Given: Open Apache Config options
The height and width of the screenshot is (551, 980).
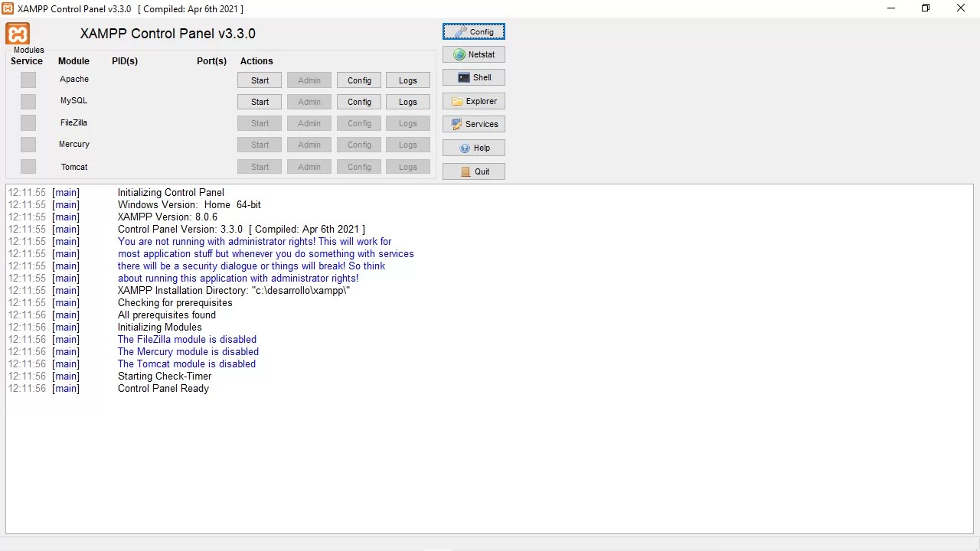Looking at the screenshot, I should [x=358, y=80].
